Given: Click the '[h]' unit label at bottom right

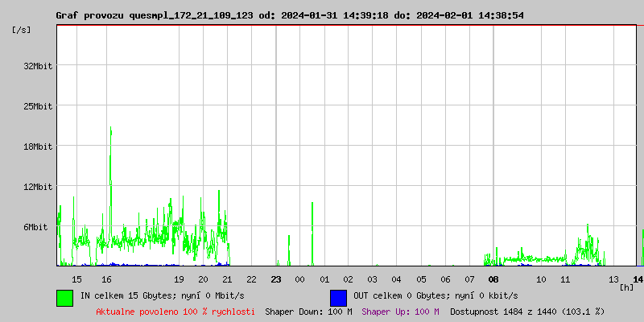Looking at the screenshot, I should click(626, 287).
